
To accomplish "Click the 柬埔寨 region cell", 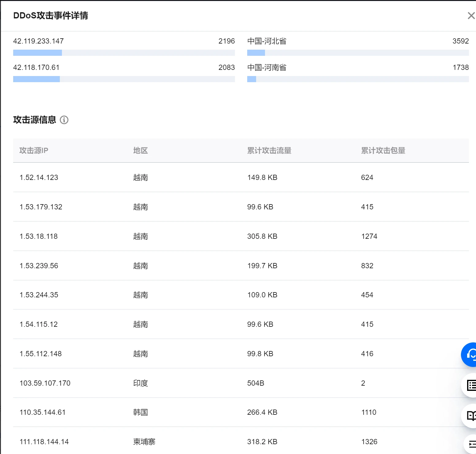I will point(144,442).
